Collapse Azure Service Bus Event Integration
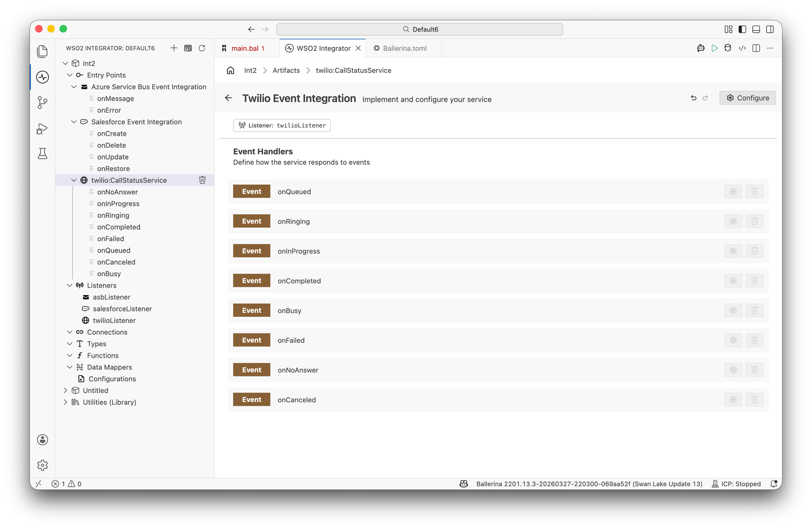 [x=74, y=87]
